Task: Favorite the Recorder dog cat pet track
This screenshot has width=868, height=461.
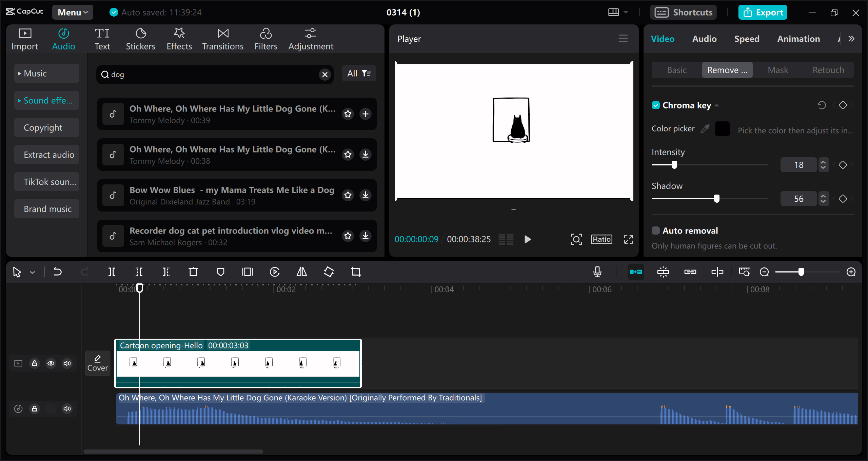Action: pos(348,236)
